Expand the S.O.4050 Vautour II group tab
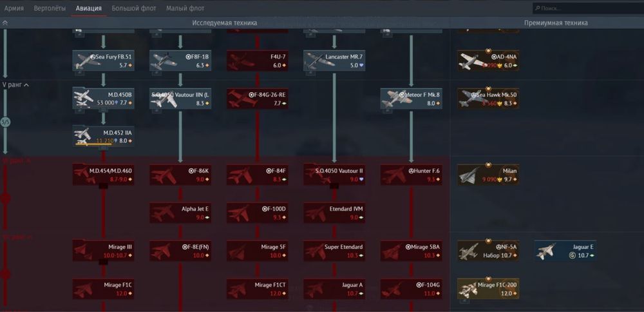This screenshot has height=312, width=644. pyautogui.click(x=335, y=186)
